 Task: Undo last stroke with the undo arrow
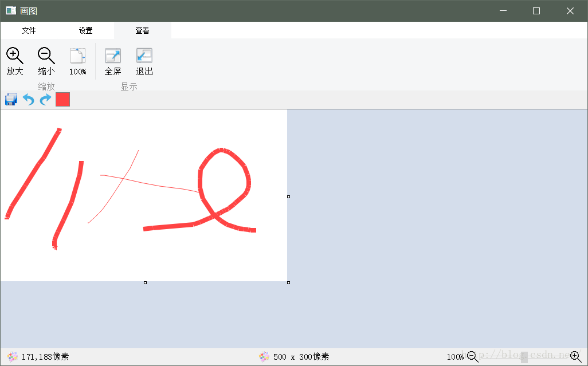coord(28,100)
